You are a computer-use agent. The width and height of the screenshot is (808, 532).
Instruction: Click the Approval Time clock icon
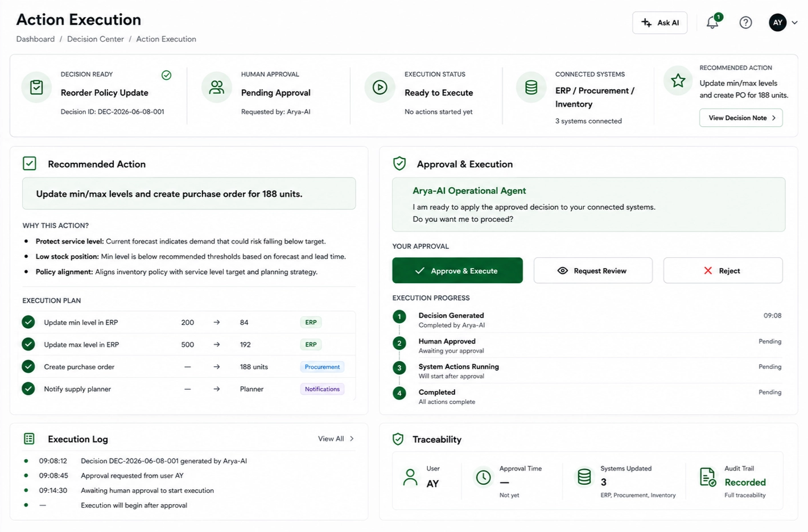483,477
